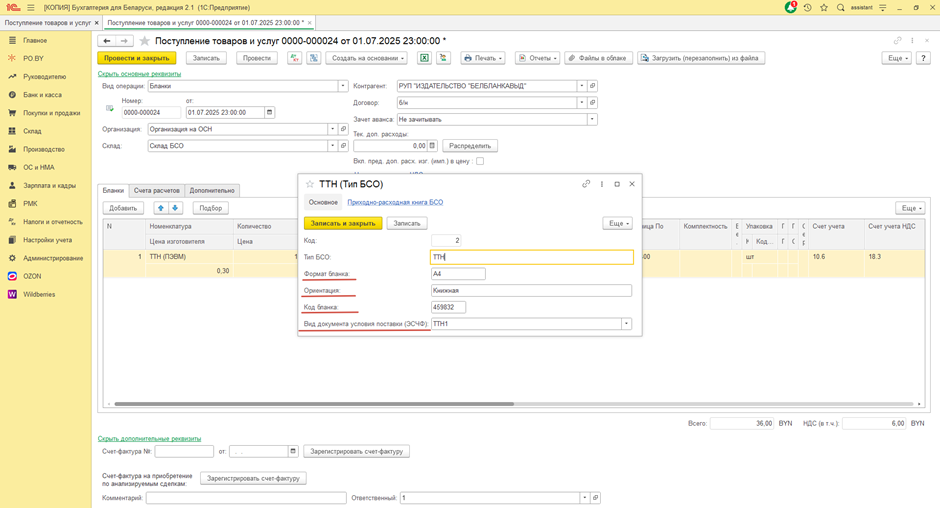
Task: Toggle Вкл. пред. доп. расх. в цену checkbox
Action: (x=480, y=161)
